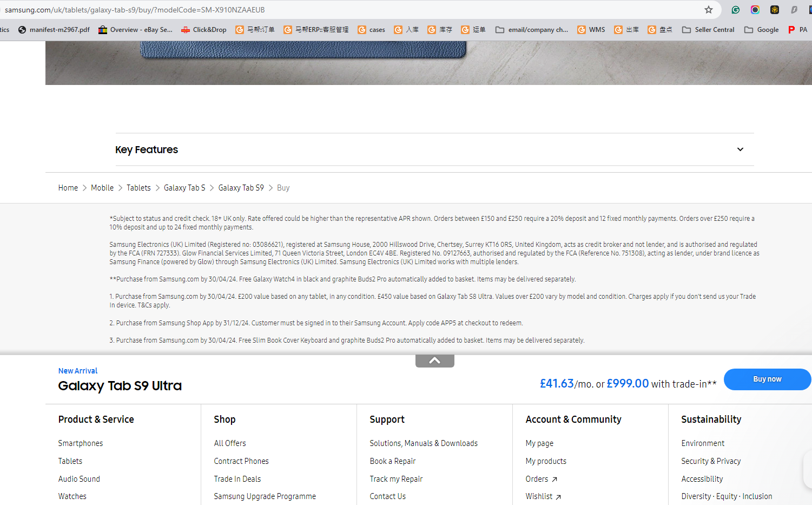Open the Google bookmark folder
The image size is (812, 505).
tap(762, 30)
